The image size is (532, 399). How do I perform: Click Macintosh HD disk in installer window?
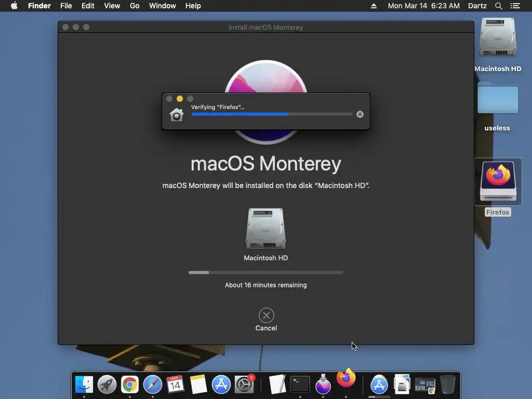(265, 229)
